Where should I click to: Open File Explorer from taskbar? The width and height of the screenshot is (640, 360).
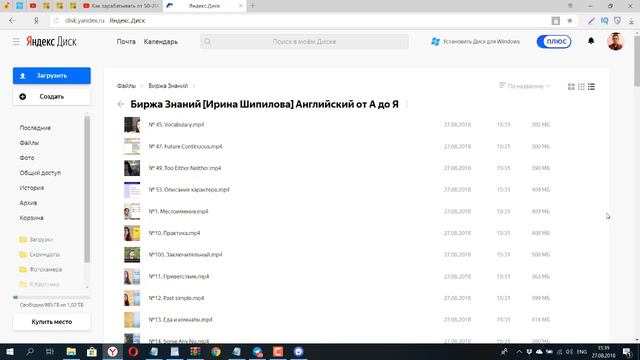(71, 351)
